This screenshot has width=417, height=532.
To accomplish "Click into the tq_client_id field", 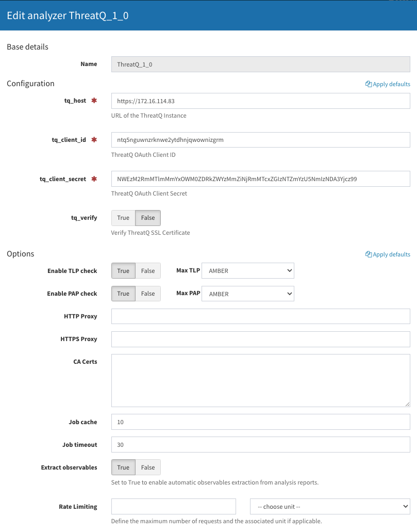I will coord(261,140).
